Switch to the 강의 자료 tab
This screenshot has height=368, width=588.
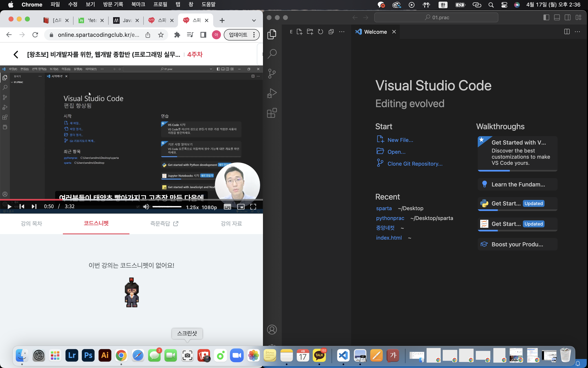231,223
